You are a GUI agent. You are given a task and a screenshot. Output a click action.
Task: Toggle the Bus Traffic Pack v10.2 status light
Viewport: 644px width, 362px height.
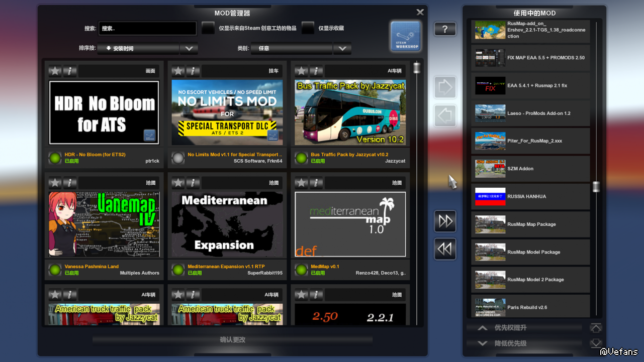(301, 158)
